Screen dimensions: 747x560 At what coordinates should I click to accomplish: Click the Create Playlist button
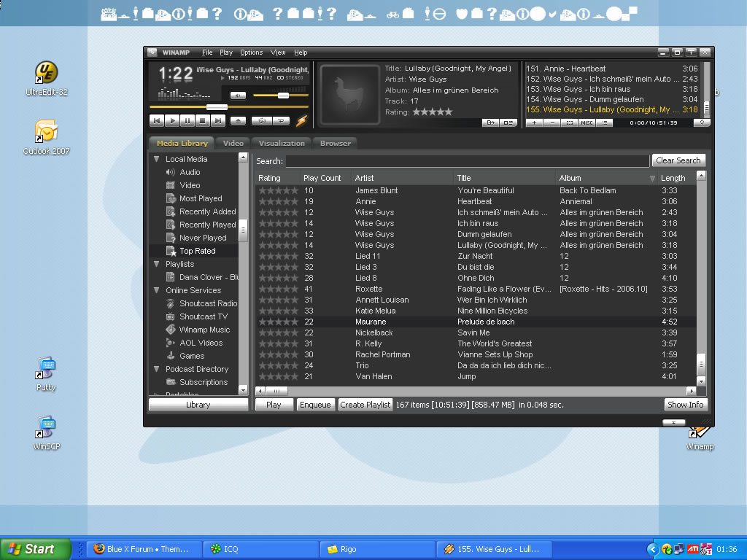(x=365, y=405)
